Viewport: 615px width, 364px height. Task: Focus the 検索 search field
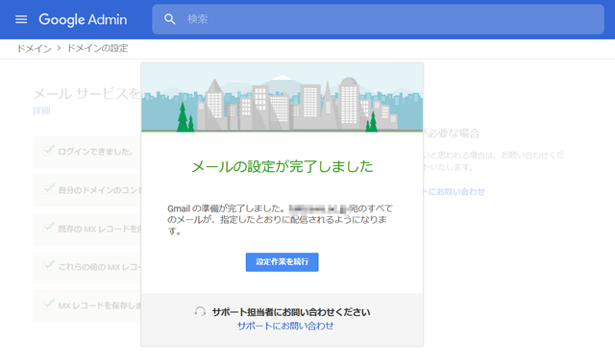point(378,19)
